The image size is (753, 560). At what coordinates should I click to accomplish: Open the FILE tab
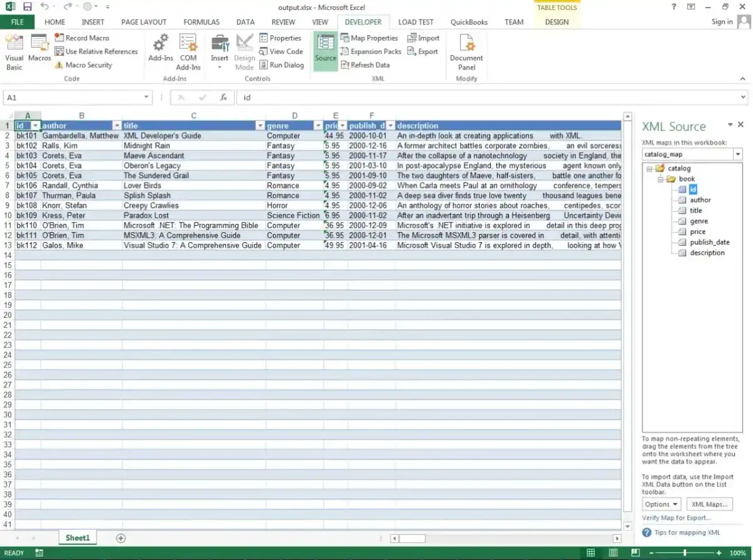[x=18, y=22]
